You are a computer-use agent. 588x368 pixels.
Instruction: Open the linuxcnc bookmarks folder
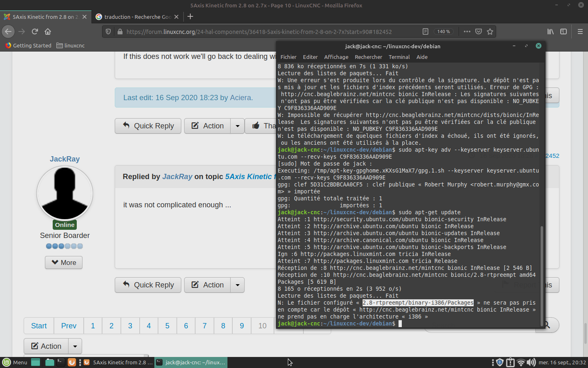[x=71, y=45]
